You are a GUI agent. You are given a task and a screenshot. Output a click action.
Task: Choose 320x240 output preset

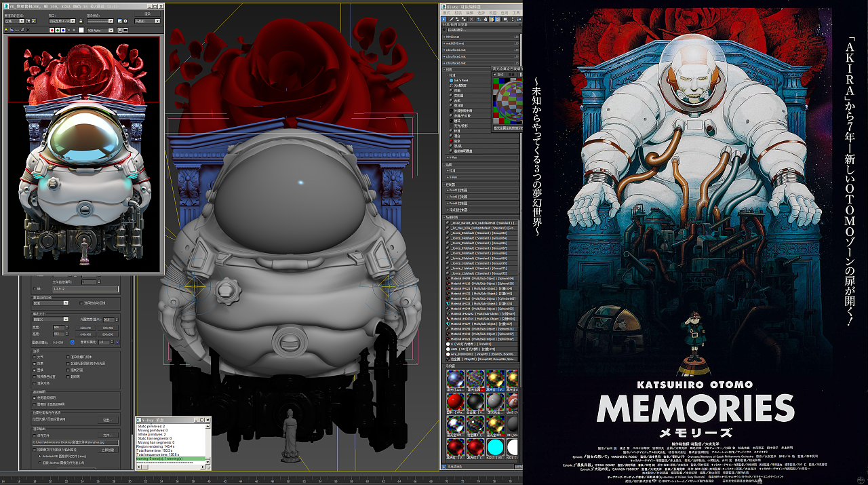tap(85, 328)
